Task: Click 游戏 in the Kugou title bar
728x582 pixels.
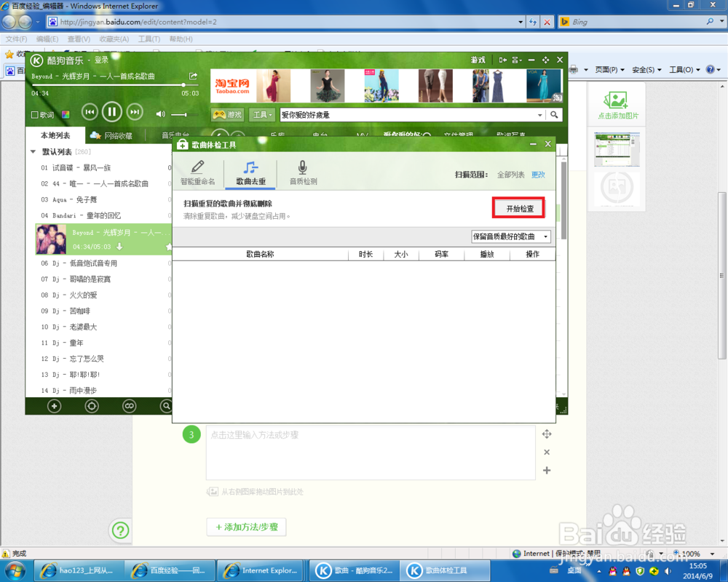Action: click(x=478, y=60)
